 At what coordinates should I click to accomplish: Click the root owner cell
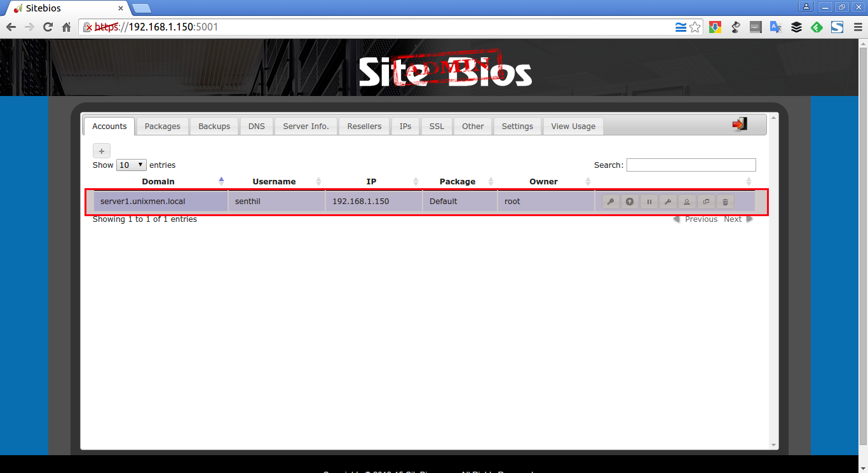[546, 201]
